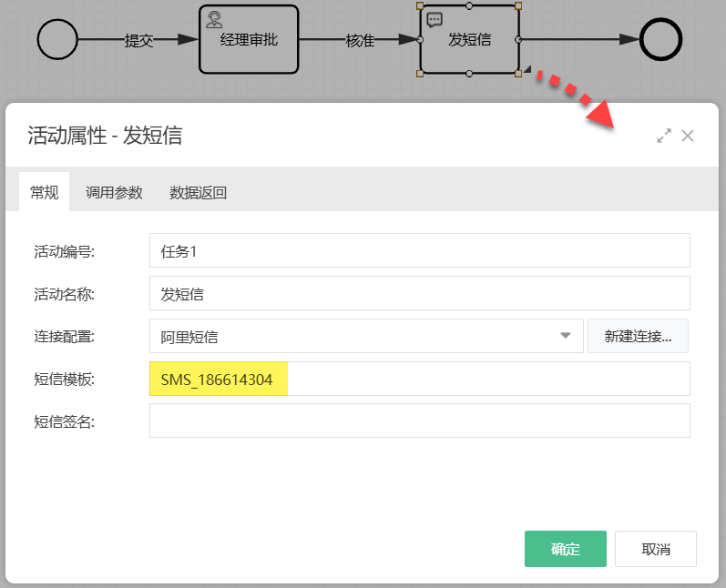726x588 pixels.
Task: Click the user icon on 经理审批 task
Action: [x=215, y=18]
